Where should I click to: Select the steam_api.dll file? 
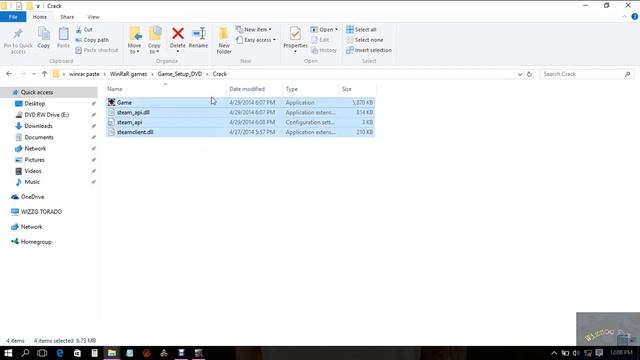click(240, 112)
